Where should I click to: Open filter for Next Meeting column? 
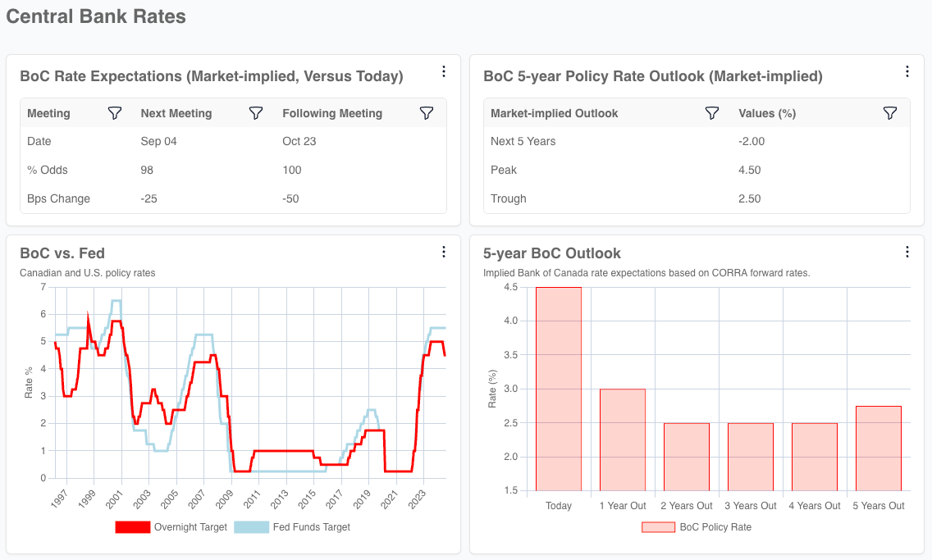(x=256, y=113)
